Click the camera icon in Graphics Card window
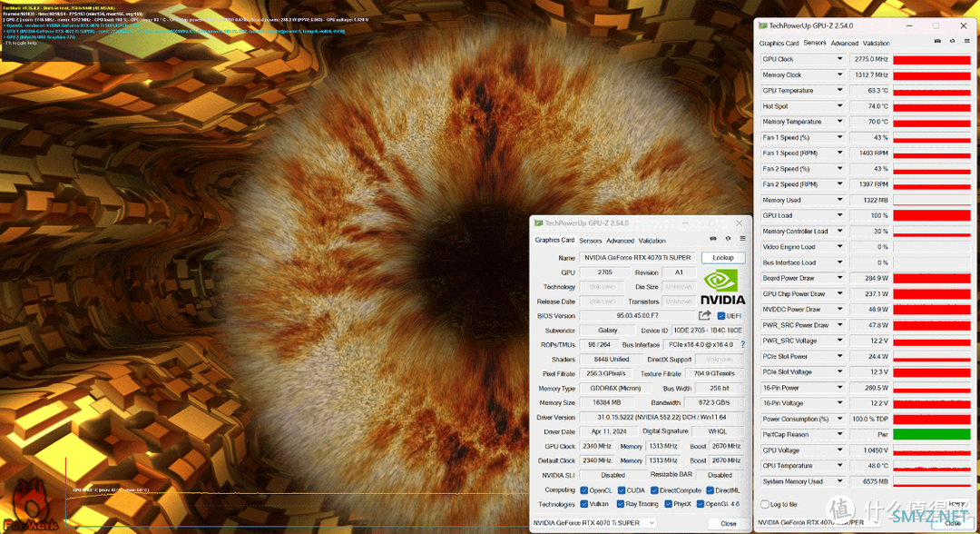The width and height of the screenshot is (980, 534). [x=713, y=239]
